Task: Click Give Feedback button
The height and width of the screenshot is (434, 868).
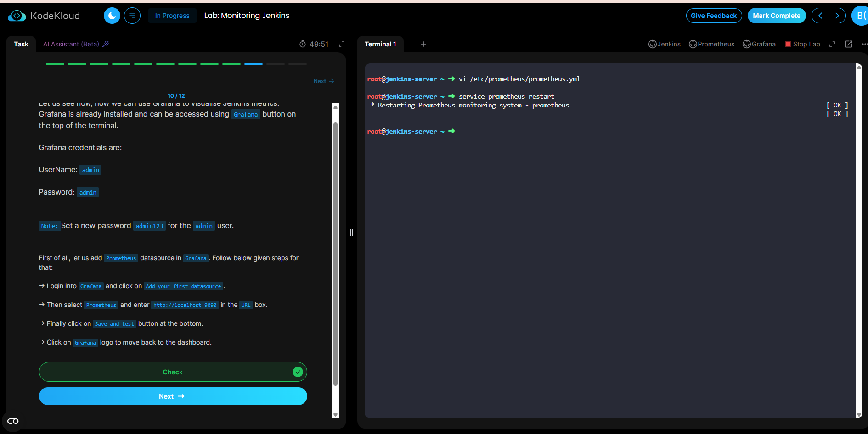Action: tap(714, 16)
